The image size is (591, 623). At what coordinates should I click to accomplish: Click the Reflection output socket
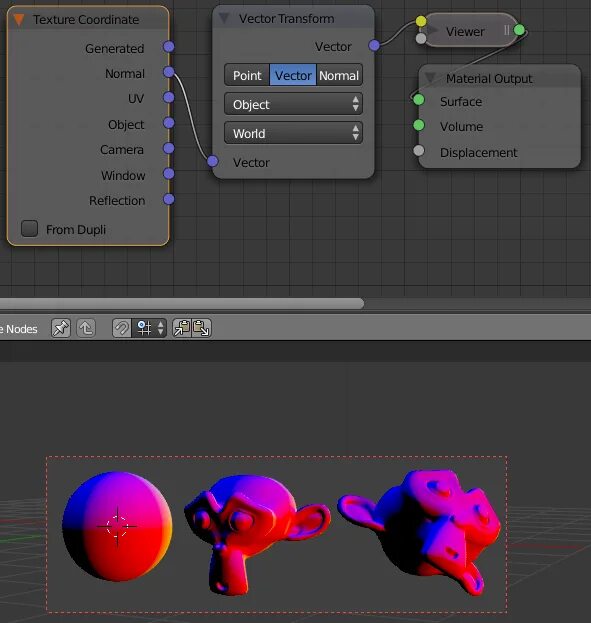tap(169, 199)
